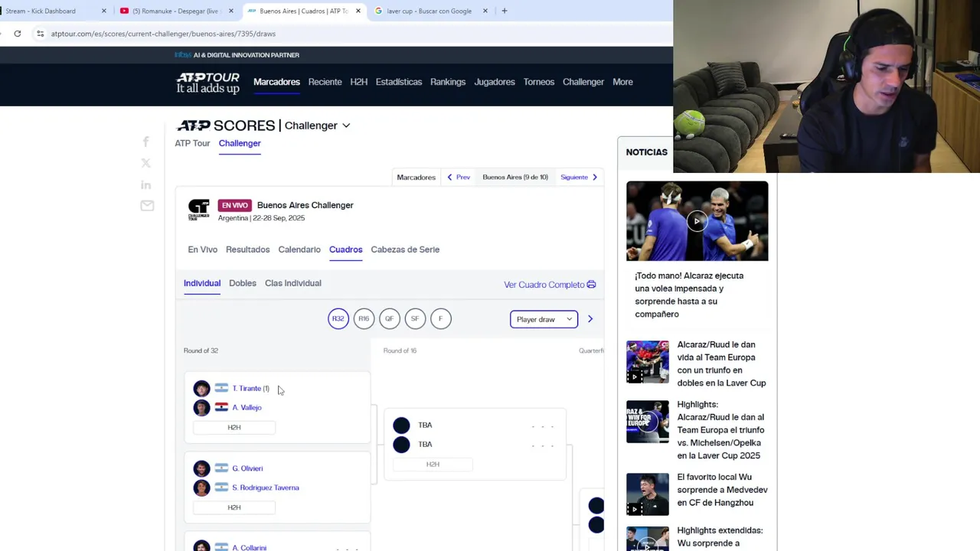Share page via email envelope icon

[x=146, y=205]
